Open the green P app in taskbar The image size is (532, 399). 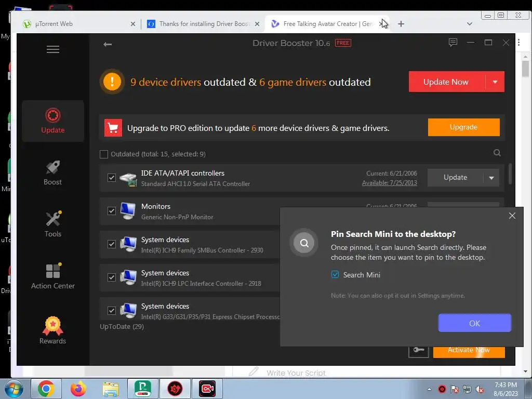coord(143,389)
